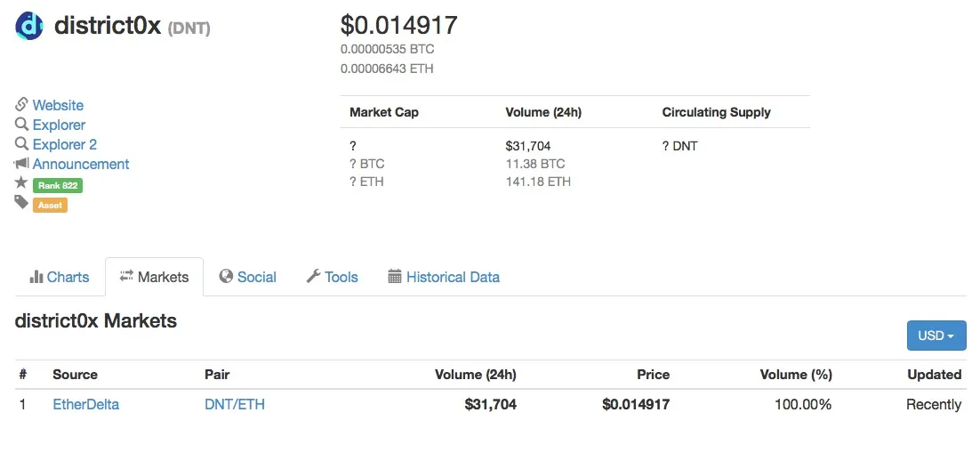Click the tag icon beside Asset
Viewport: 980px width, 453px height.
tap(21, 202)
